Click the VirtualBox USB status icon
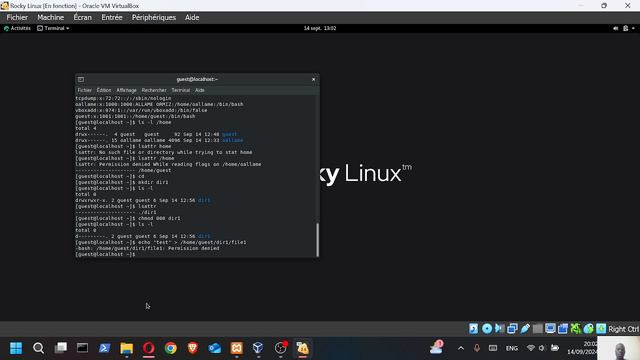The image size is (640, 360). [x=525, y=329]
